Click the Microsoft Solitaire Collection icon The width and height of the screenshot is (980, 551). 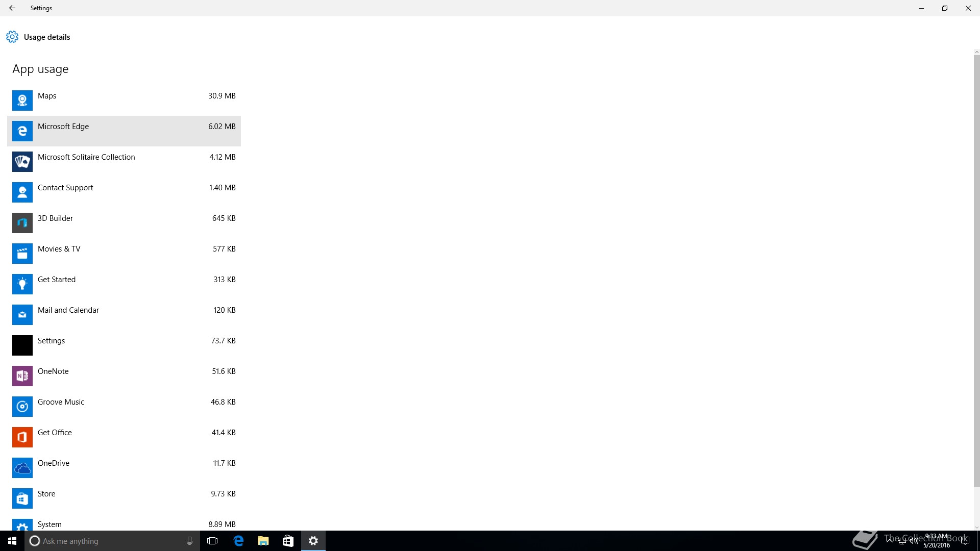[x=22, y=162]
